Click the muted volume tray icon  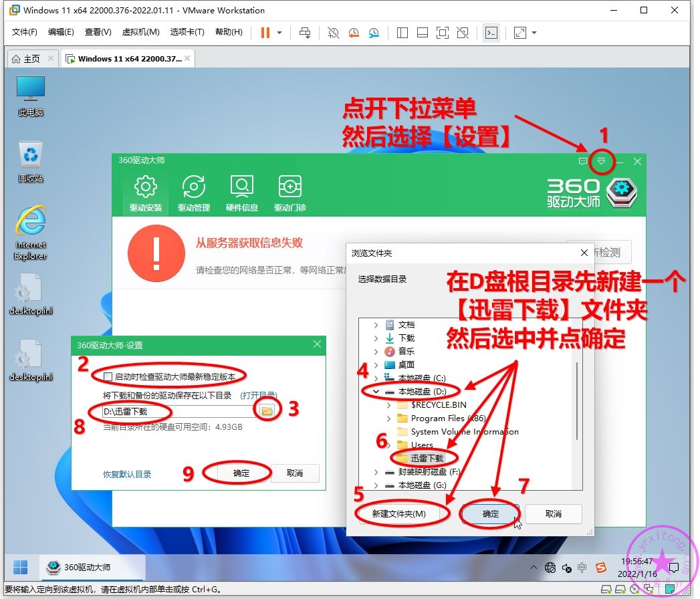(x=566, y=568)
